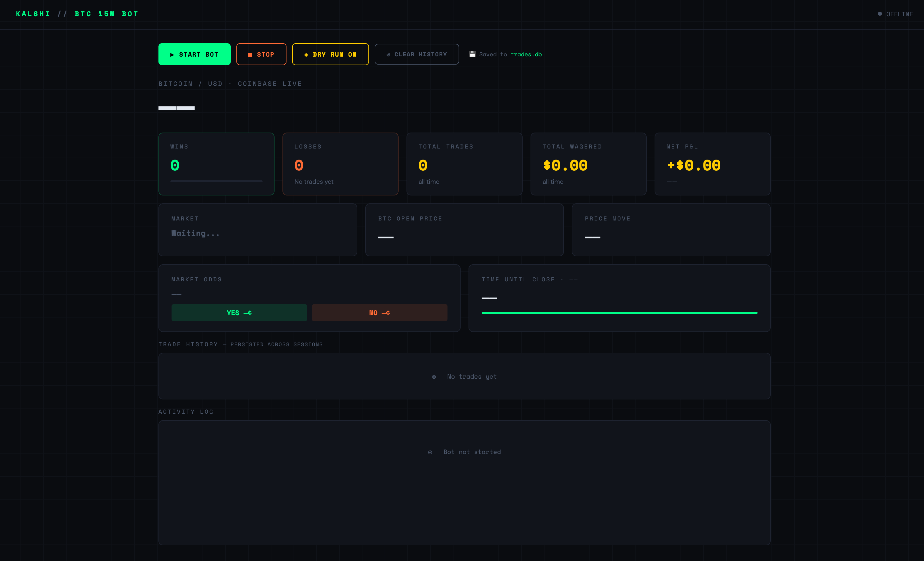Screen dimensions: 924x561
Task: Click the Market Odds label
Action: (x=197, y=279)
